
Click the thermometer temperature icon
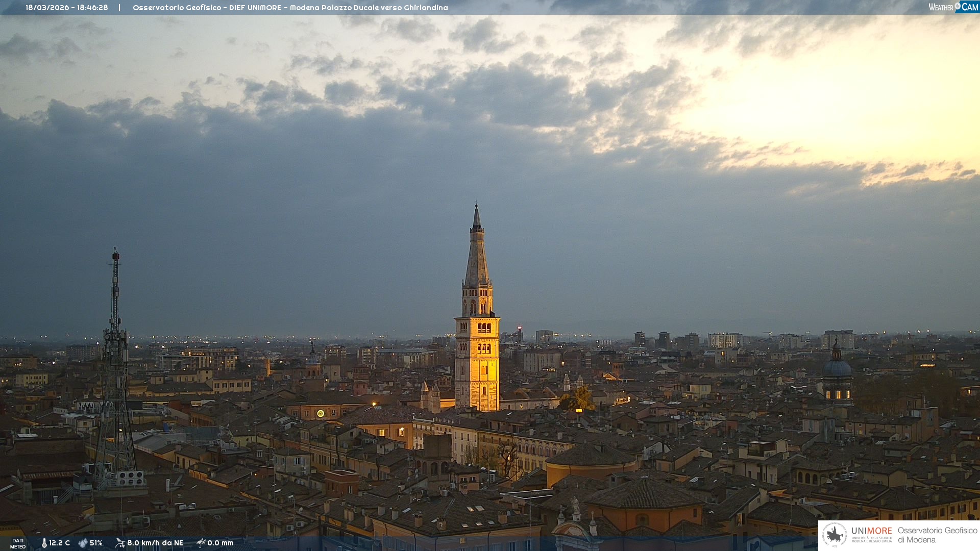44,543
